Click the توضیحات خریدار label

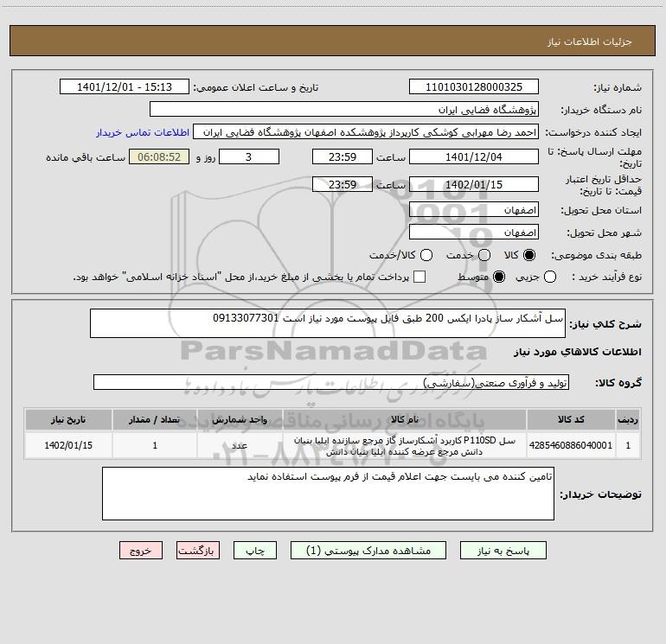point(600,494)
